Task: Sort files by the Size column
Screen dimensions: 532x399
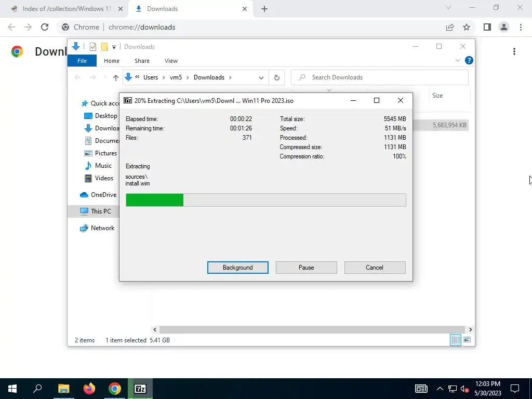Action: click(449, 96)
